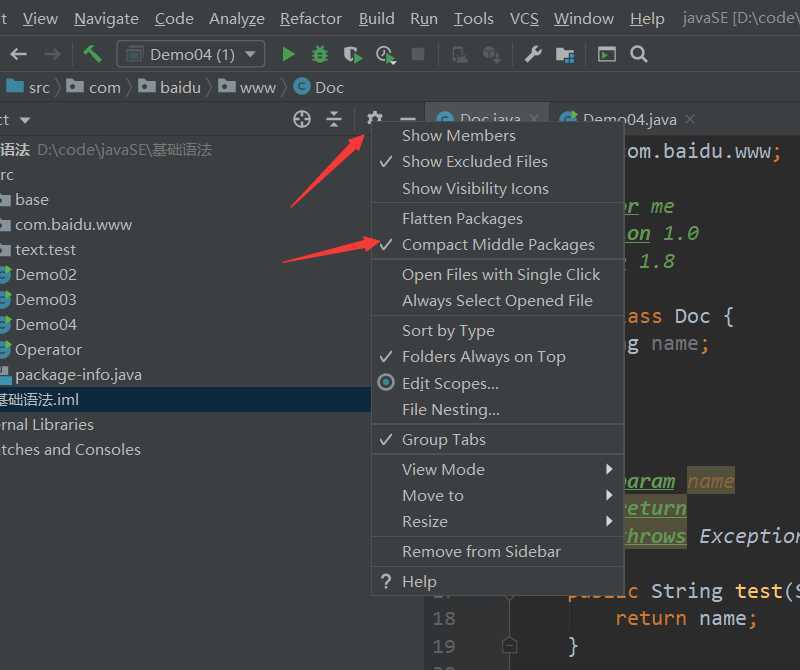800x670 pixels.
Task: Click the fold marker beside line 19
Action: click(509, 646)
